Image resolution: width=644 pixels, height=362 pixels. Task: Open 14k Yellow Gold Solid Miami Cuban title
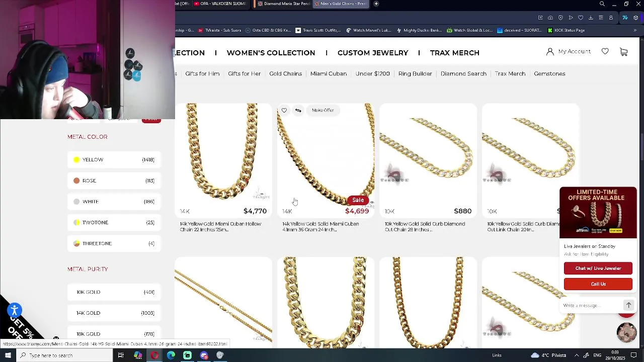320,227
